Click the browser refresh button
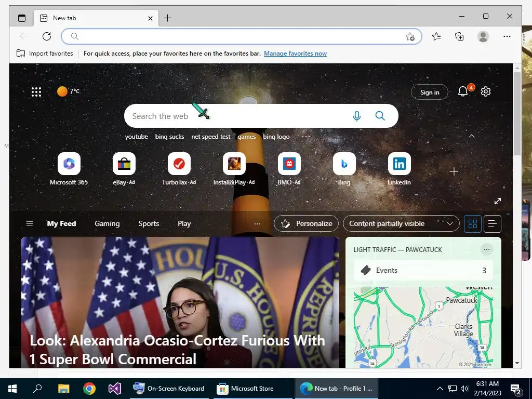Viewport: 532px width, 399px height. 47,36
